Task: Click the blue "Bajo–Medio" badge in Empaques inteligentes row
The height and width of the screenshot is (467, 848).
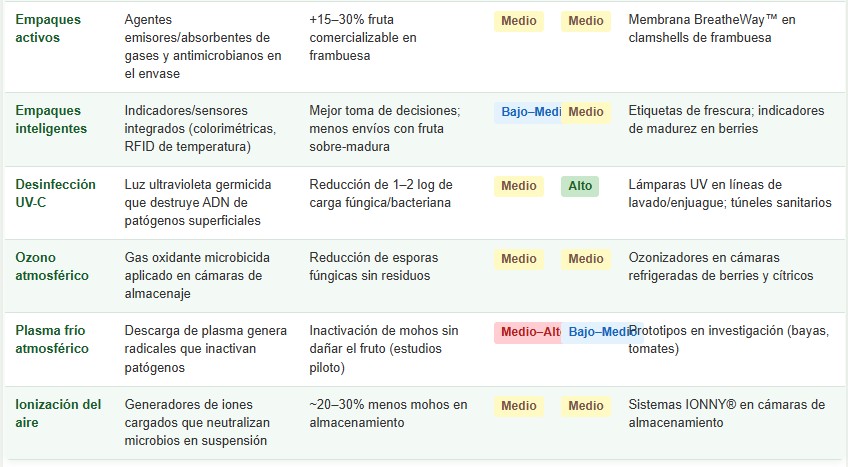Action: click(527, 113)
